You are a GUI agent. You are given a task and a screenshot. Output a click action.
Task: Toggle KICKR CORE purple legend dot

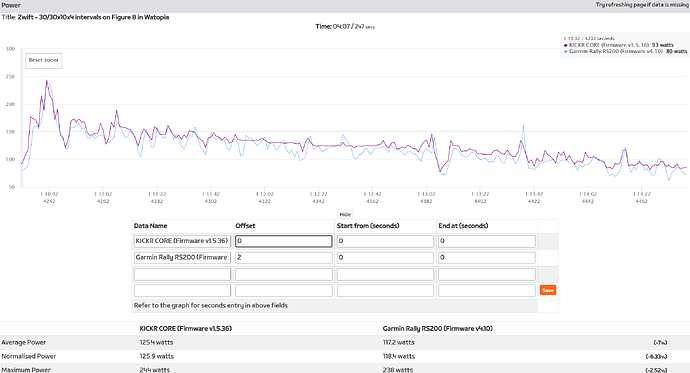point(565,45)
